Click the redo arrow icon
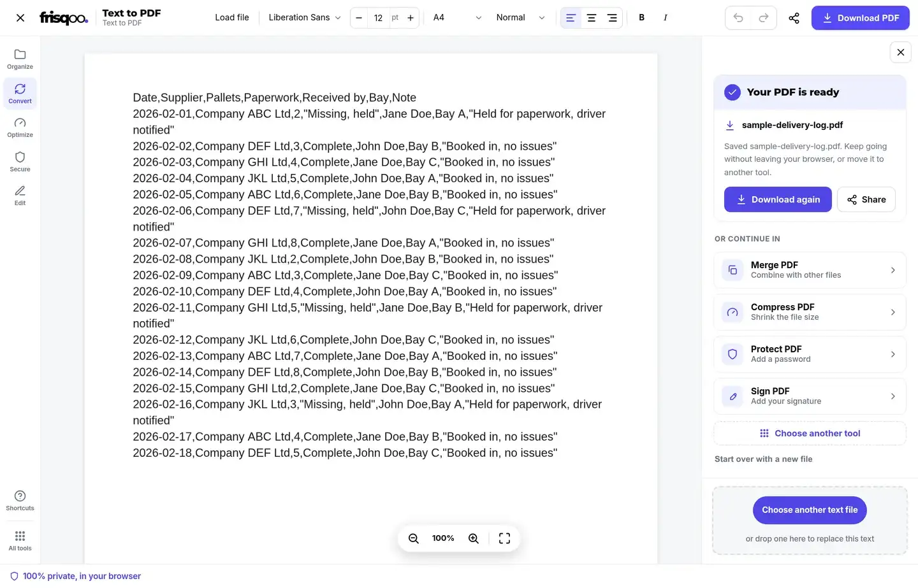This screenshot has width=918, height=588. point(763,18)
